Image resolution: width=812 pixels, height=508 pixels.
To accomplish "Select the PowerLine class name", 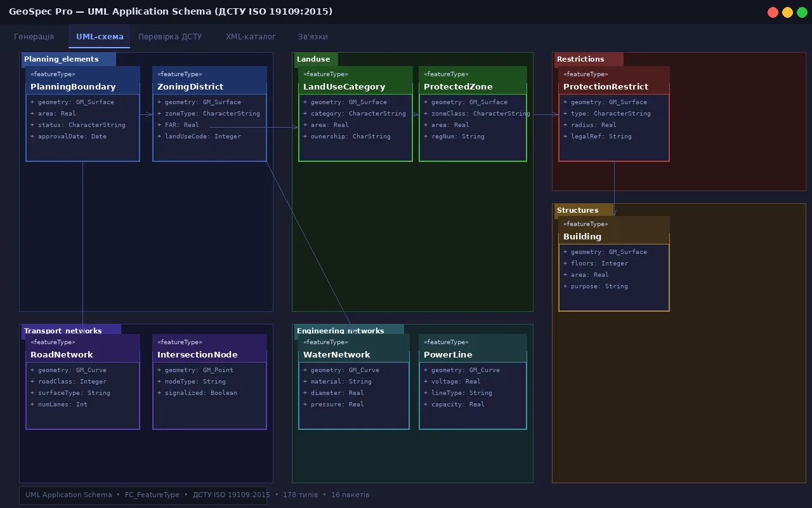I will (448, 355).
